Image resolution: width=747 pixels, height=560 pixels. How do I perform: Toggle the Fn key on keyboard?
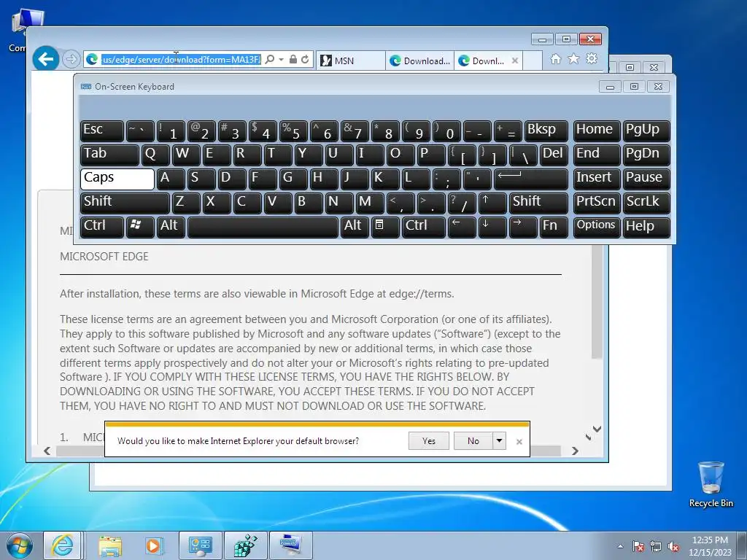coord(554,227)
